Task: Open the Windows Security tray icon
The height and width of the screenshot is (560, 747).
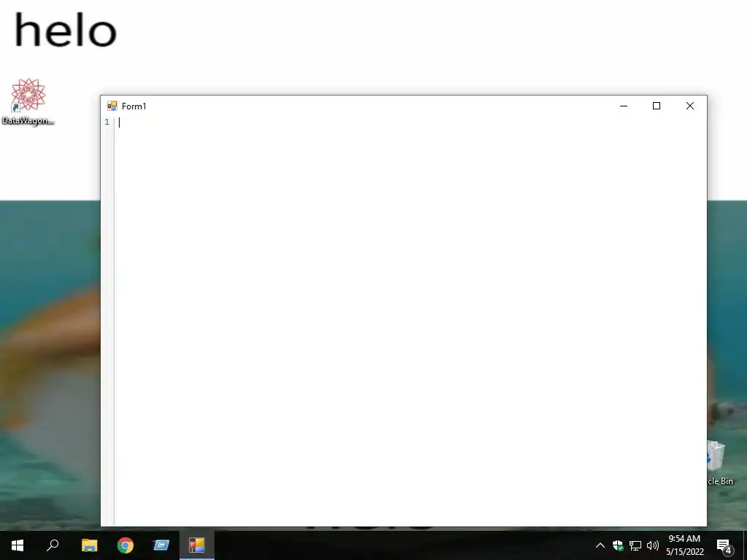Action: (618, 545)
